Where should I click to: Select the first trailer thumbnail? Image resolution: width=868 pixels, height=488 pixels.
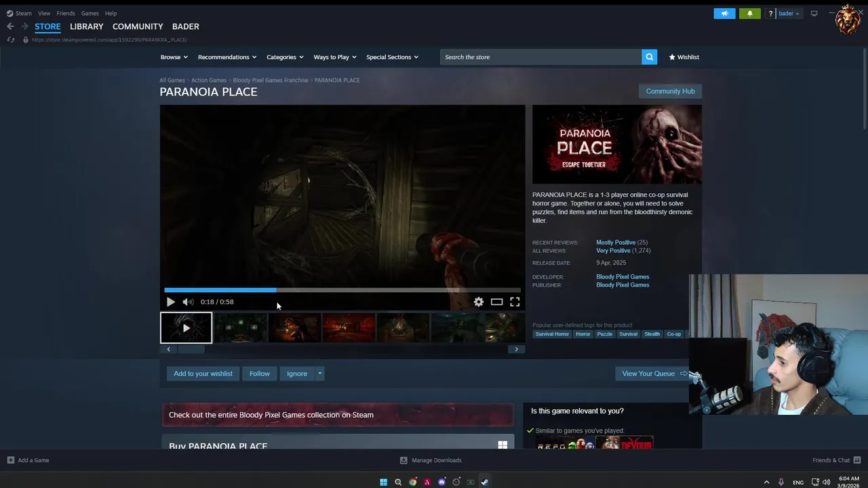coord(186,328)
